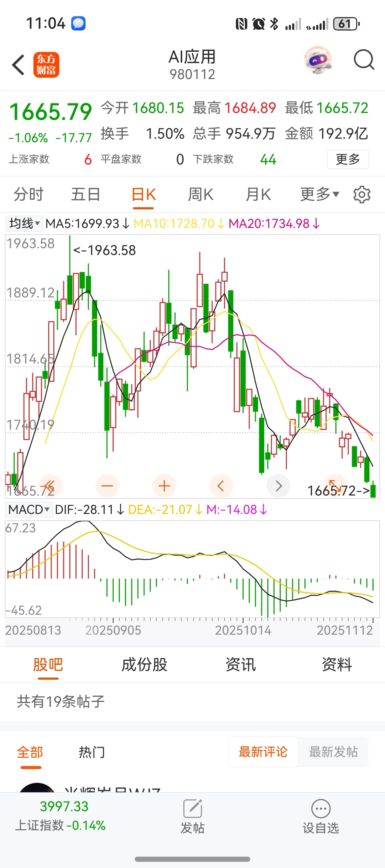Open the 股吧 section tab
The width and height of the screenshot is (385, 868).
48,665
